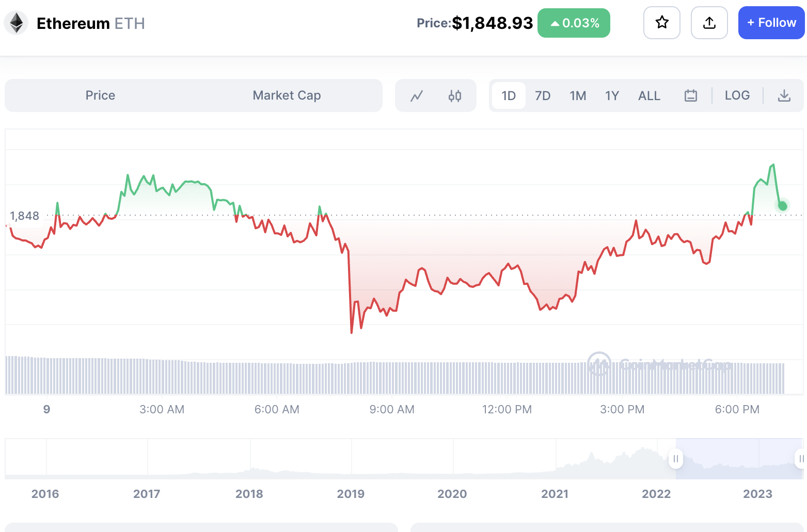
Task: Click the 12:00 PM axis label
Action: pyautogui.click(x=507, y=410)
